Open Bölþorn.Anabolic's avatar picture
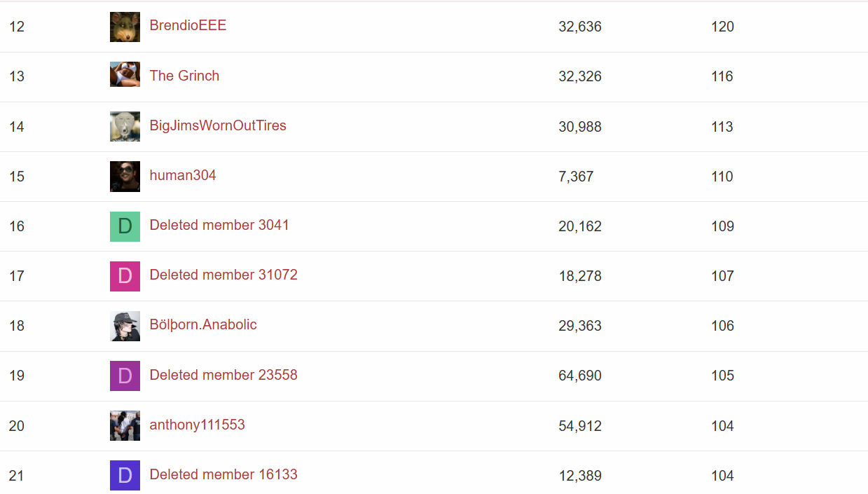868x494 pixels. coord(125,326)
